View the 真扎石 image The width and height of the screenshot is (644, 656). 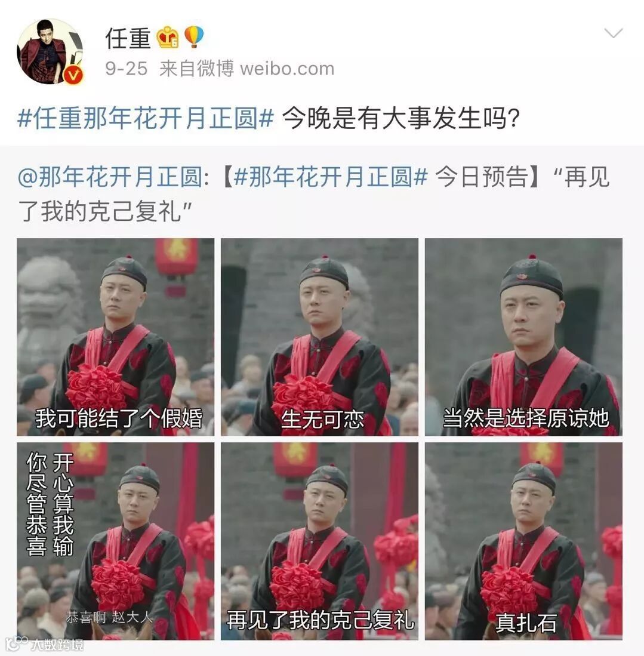tap(523, 541)
